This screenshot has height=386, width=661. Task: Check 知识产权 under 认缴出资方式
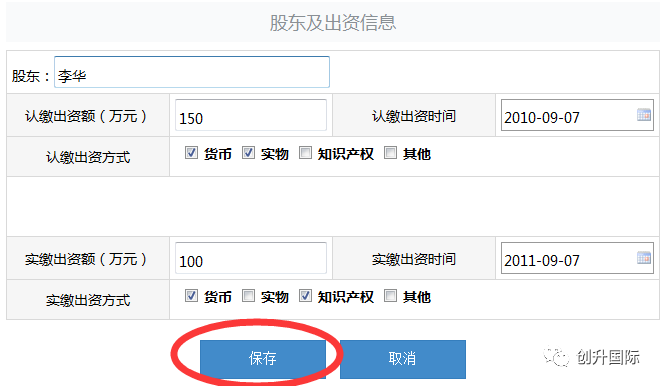click(x=305, y=153)
